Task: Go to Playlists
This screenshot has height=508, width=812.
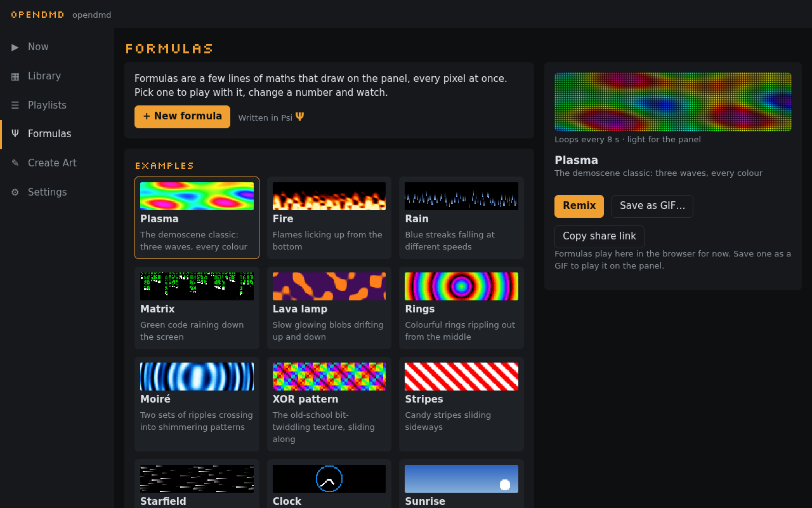Action: [57, 105]
